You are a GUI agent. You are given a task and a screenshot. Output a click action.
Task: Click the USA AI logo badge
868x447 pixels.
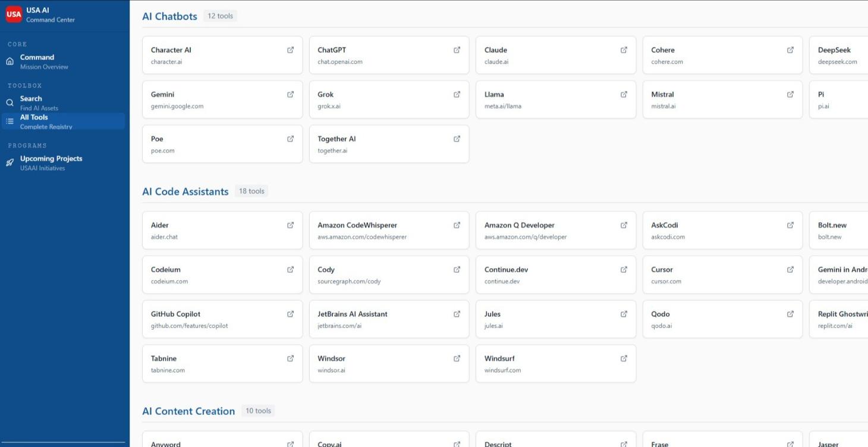click(13, 14)
